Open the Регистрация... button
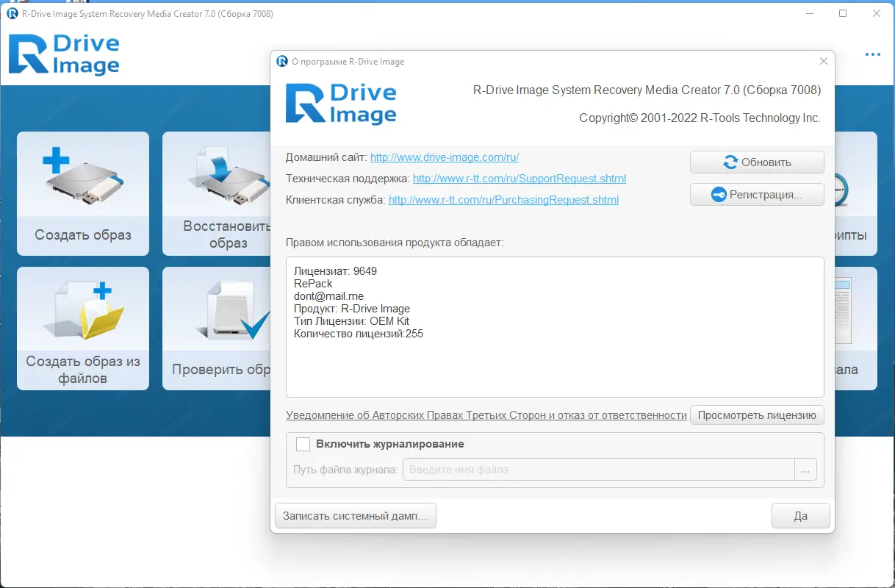Viewport: 895px width, 588px height. (x=757, y=195)
